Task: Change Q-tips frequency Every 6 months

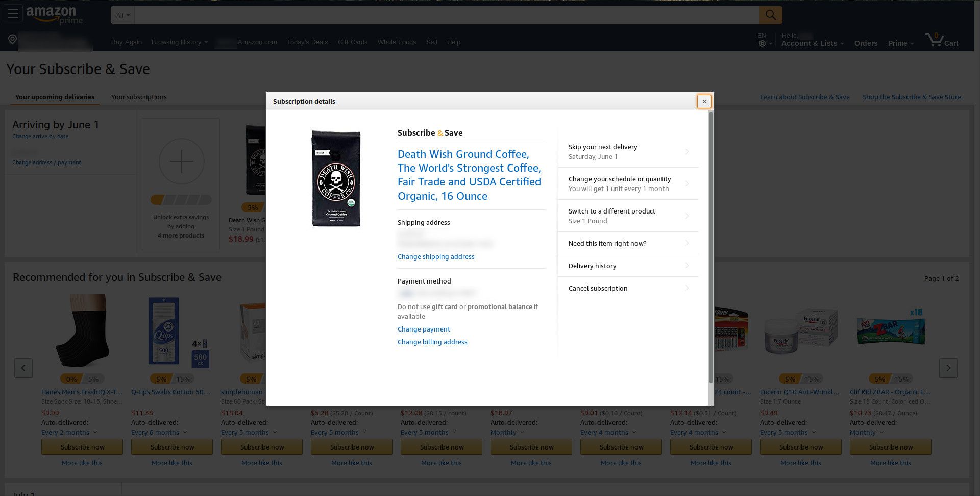Action: (159, 433)
